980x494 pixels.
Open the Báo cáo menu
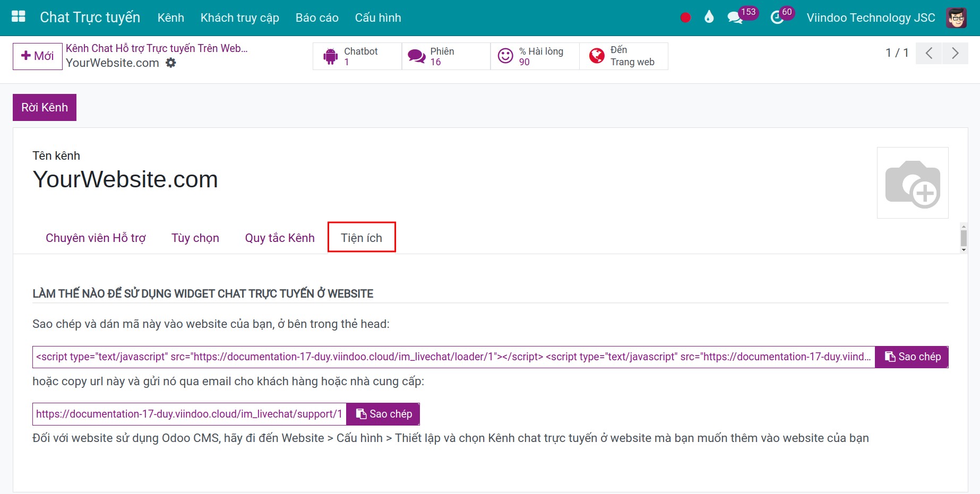point(317,18)
